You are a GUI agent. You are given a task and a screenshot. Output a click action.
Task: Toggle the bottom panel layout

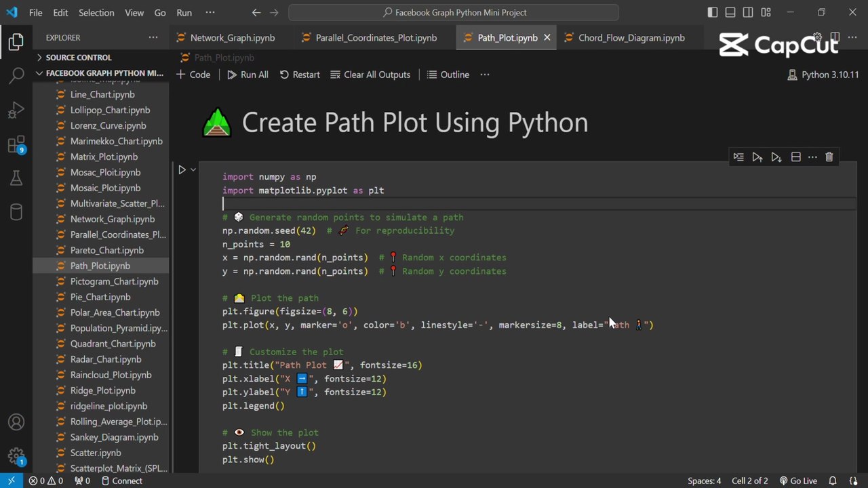730,12
